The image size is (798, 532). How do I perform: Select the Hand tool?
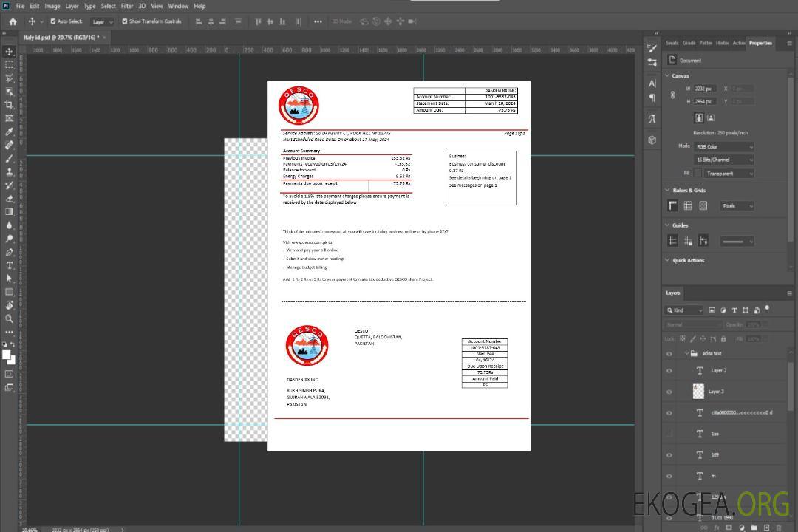[9, 305]
